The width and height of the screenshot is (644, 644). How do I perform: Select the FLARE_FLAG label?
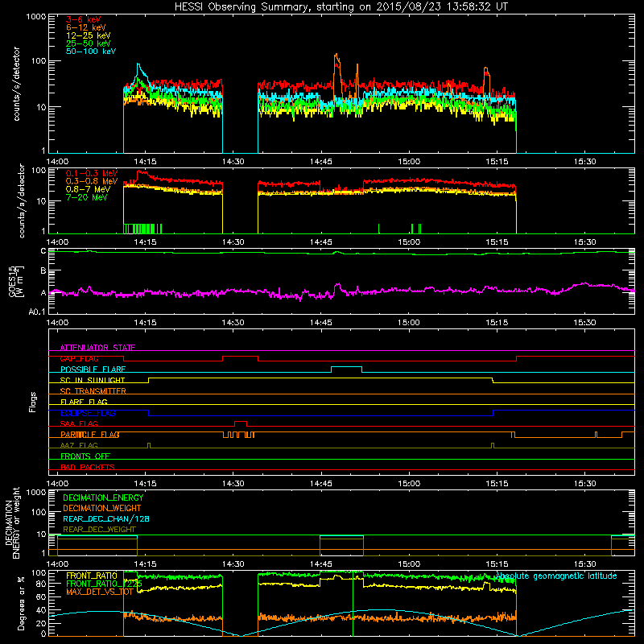[84, 402]
